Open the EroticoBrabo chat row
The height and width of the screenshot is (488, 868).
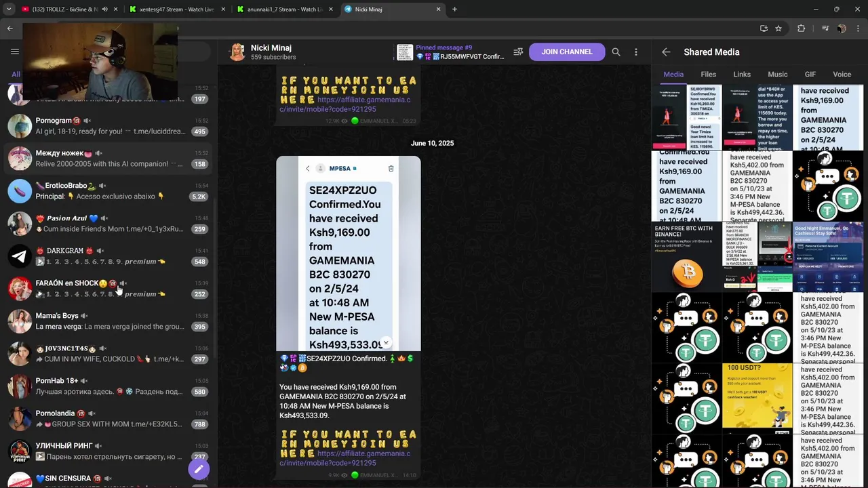(108, 191)
